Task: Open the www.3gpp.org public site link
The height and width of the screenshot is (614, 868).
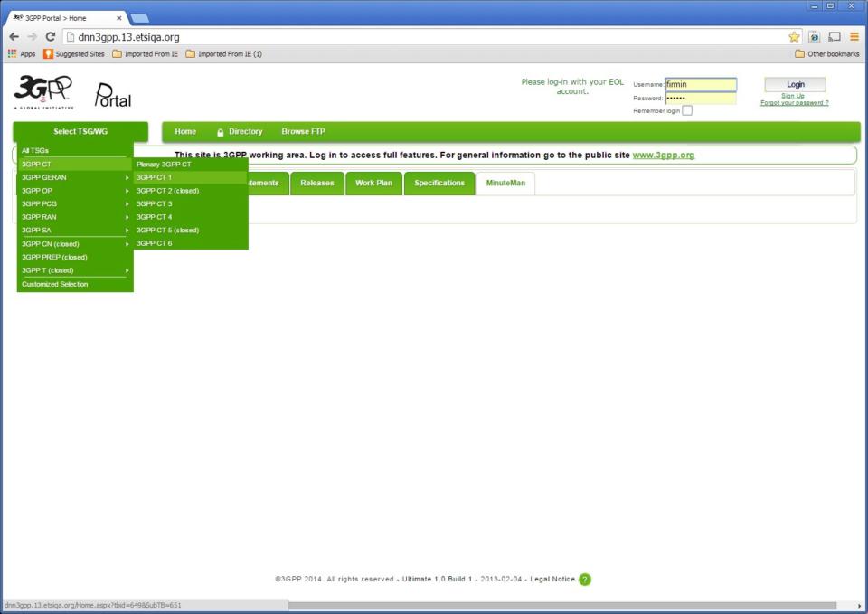Action: click(663, 156)
